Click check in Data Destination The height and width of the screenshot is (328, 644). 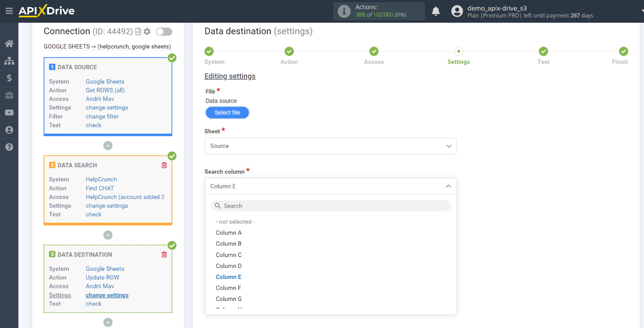(x=94, y=304)
